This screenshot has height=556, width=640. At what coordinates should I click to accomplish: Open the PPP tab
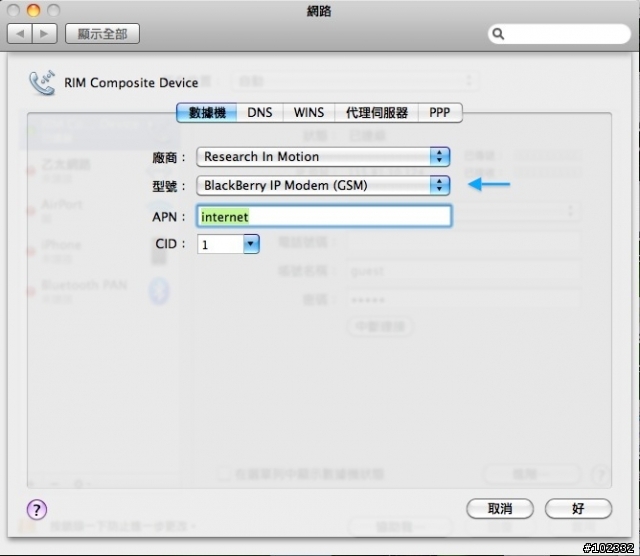[x=440, y=112]
